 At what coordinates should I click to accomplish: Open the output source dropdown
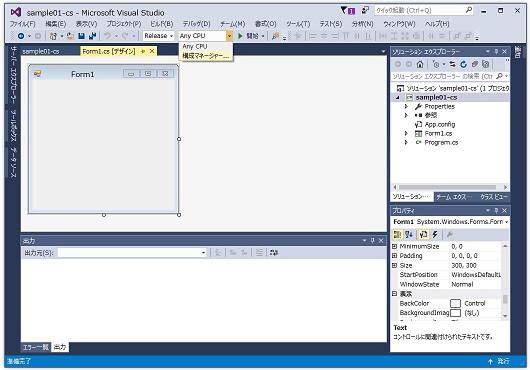[x=203, y=252]
